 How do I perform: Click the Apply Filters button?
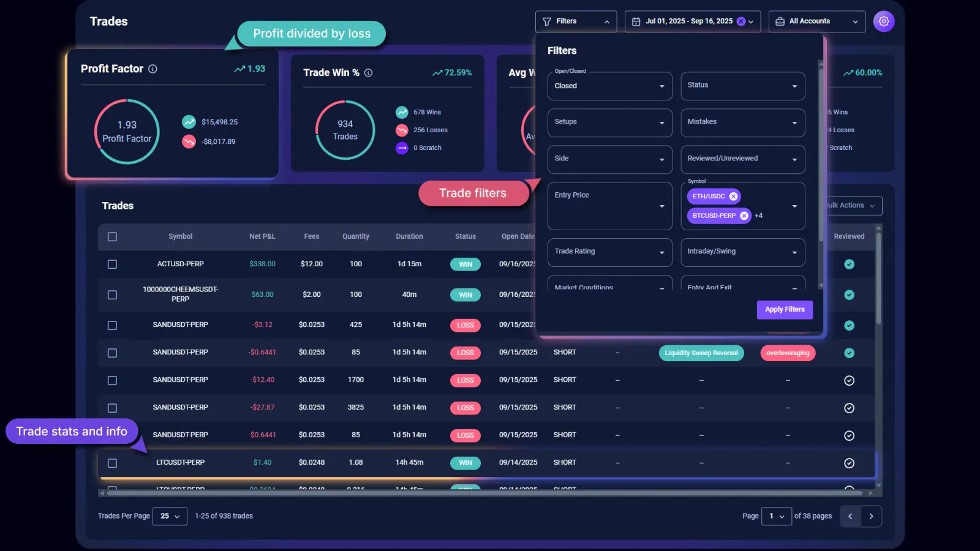pos(785,310)
